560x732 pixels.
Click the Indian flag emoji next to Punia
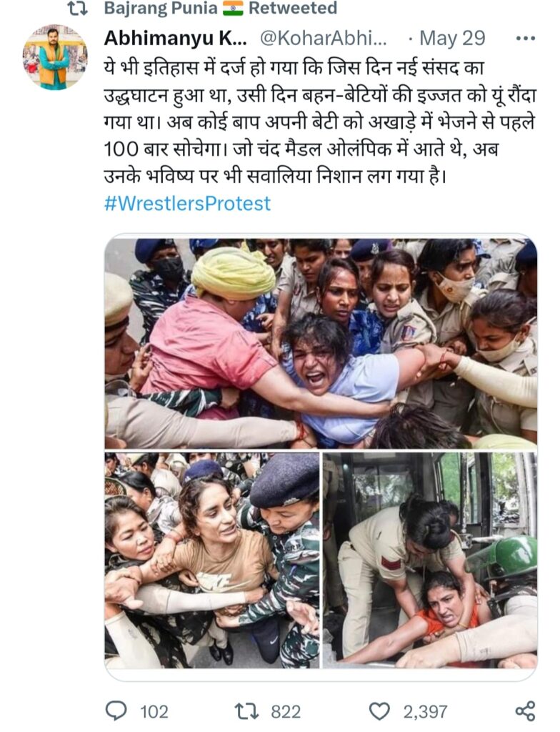233,8
